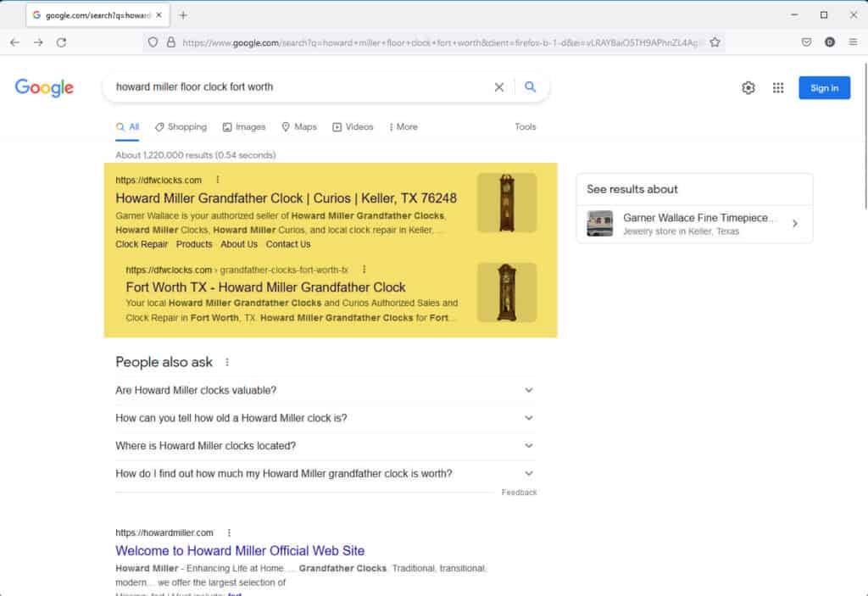Click the https://dfwclocks.com URL text

click(x=159, y=180)
